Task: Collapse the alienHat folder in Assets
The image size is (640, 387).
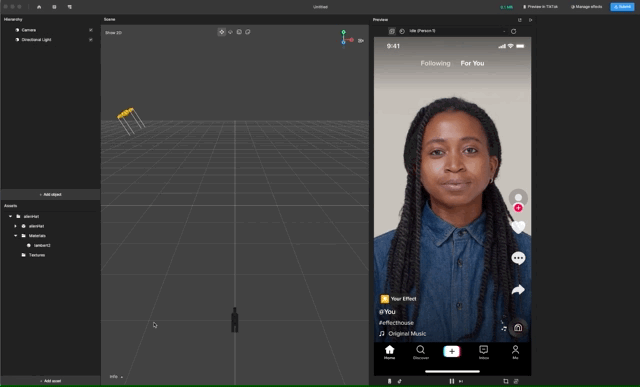Action: click(11, 216)
